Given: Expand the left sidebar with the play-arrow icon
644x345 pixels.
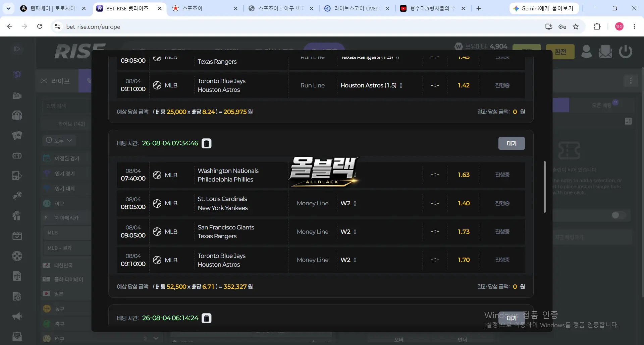Looking at the screenshot, I should click(17, 49).
